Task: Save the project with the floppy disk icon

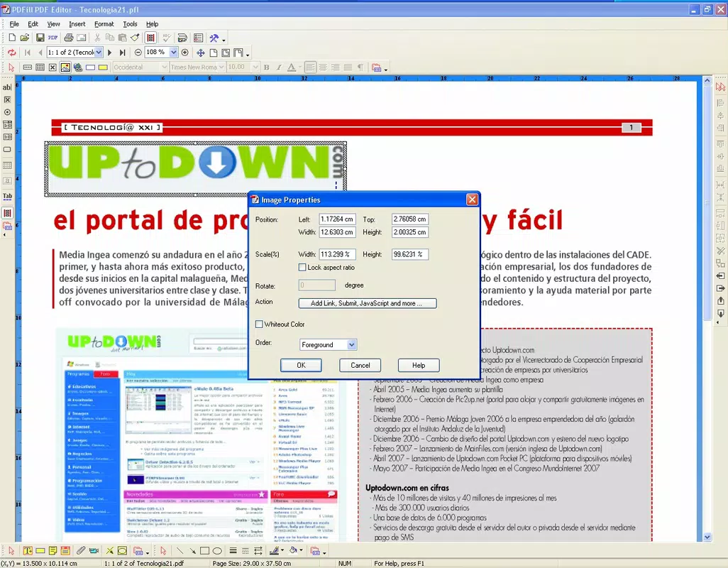Action: pos(40,38)
